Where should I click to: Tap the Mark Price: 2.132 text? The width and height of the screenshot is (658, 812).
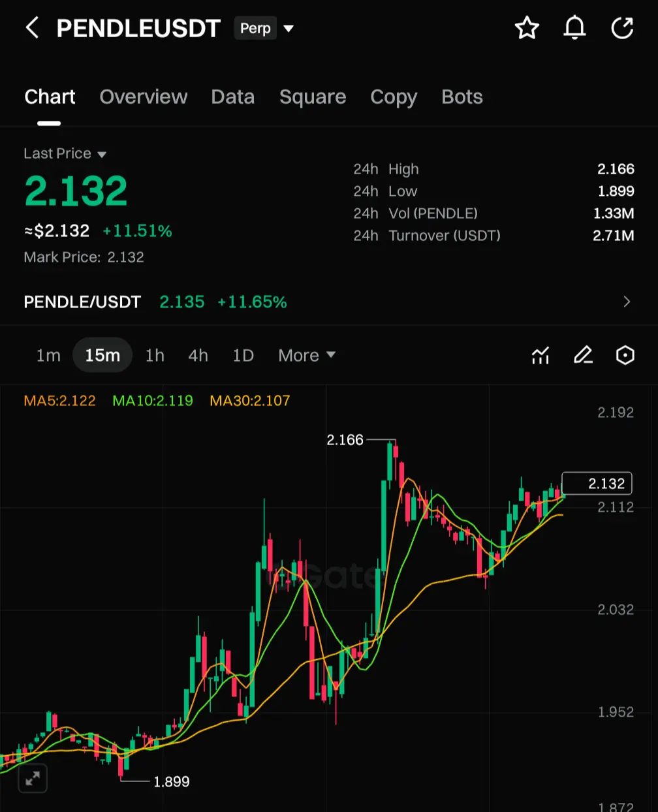tap(84, 257)
